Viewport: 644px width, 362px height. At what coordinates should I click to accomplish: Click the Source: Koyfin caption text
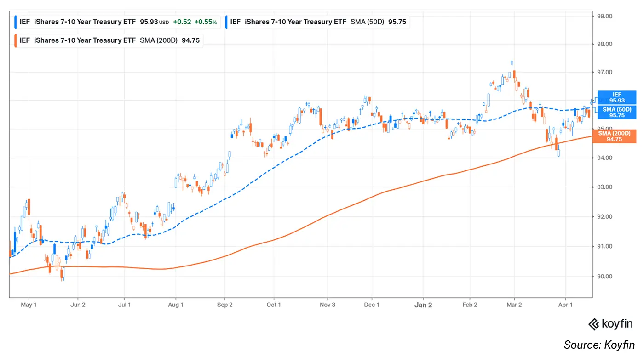click(x=599, y=345)
